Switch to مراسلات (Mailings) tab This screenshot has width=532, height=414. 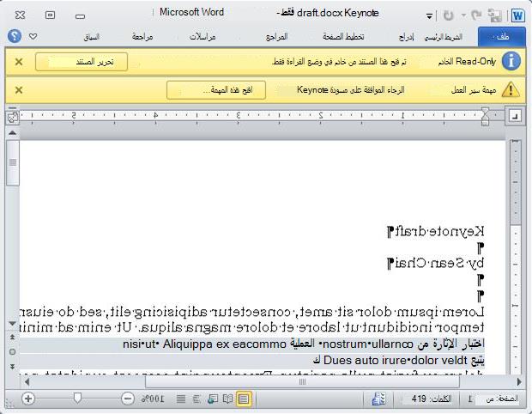click(203, 37)
